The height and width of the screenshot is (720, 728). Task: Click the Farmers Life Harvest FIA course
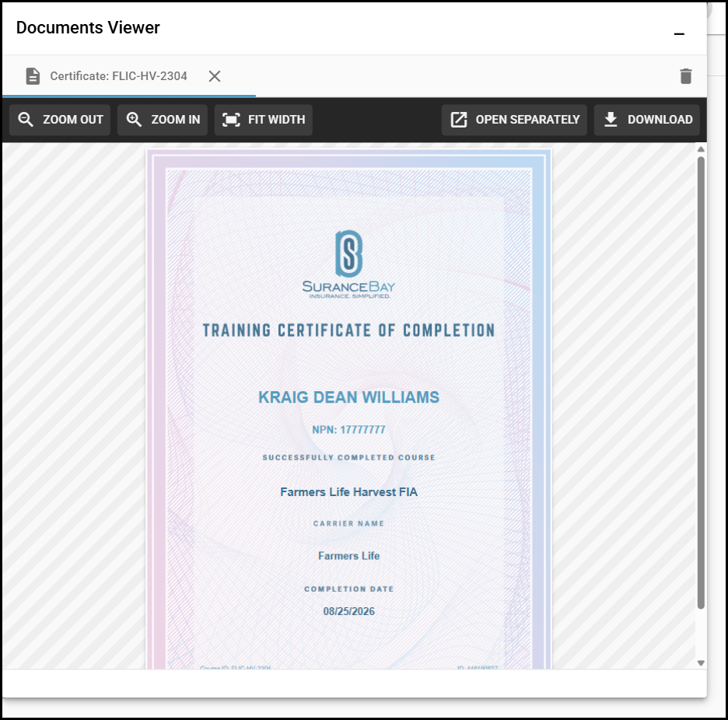(348, 492)
